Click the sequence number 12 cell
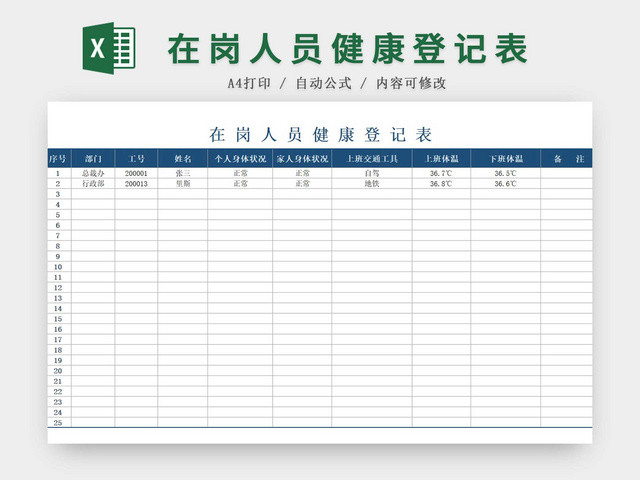 point(58,288)
